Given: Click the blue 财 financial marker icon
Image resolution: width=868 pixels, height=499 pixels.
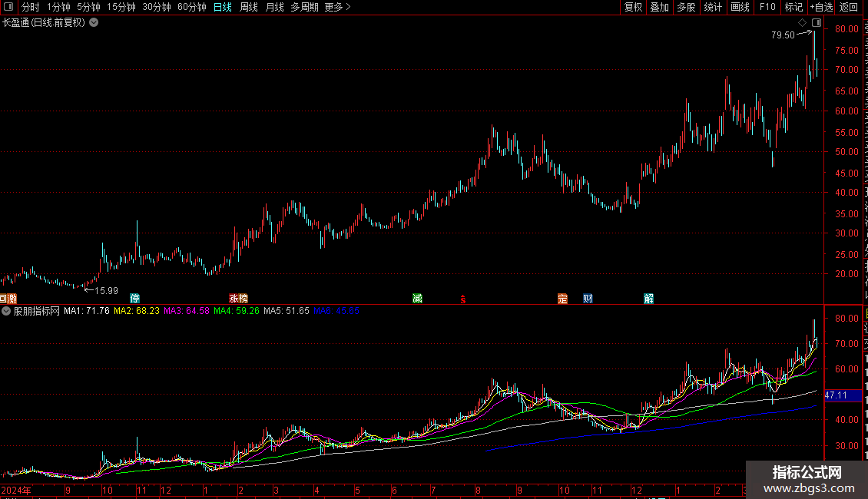Looking at the screenshot, I should pos(588,299).
